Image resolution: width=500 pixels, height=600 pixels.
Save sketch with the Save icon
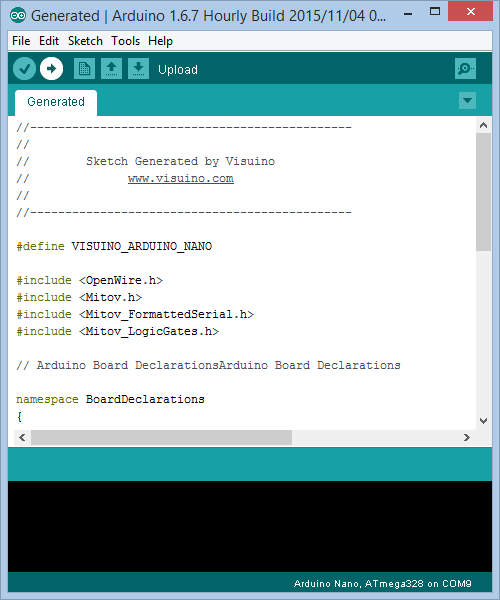coord(138,69)
